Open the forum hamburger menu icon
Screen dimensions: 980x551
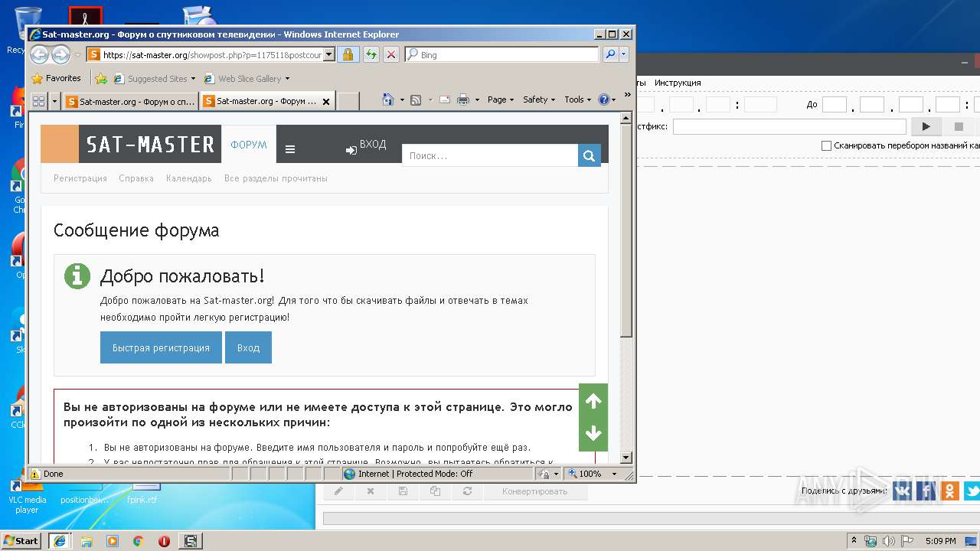click(x=290, y=149)
